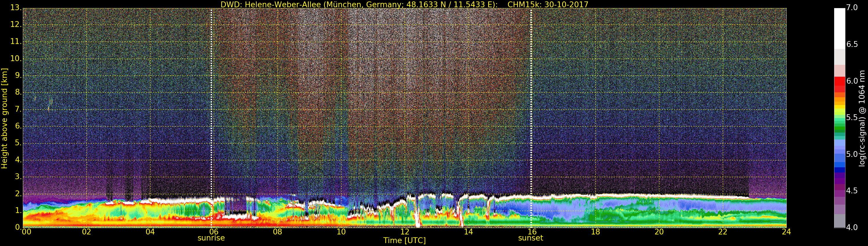Click the 18 hour tick on the time axis
This screenshot has width=868, height=246.
595,232
